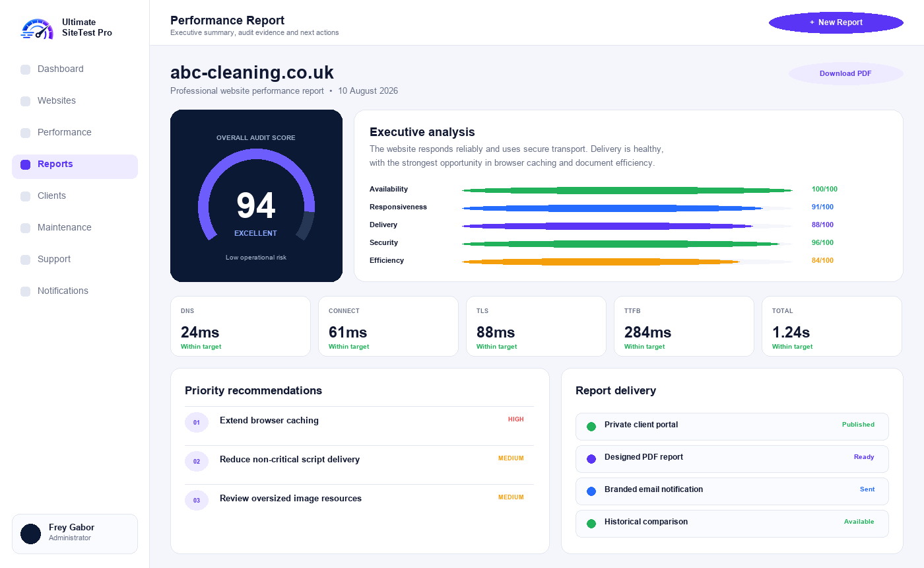This screenshot has width=924, height=568.
Task: Click the 02 badge for script delivery
Action: (x=197, y=462)
